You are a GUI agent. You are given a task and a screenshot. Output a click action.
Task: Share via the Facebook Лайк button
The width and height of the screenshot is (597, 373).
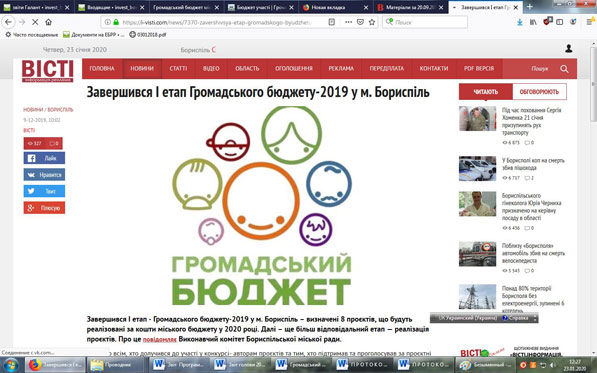tap(44, 158)
